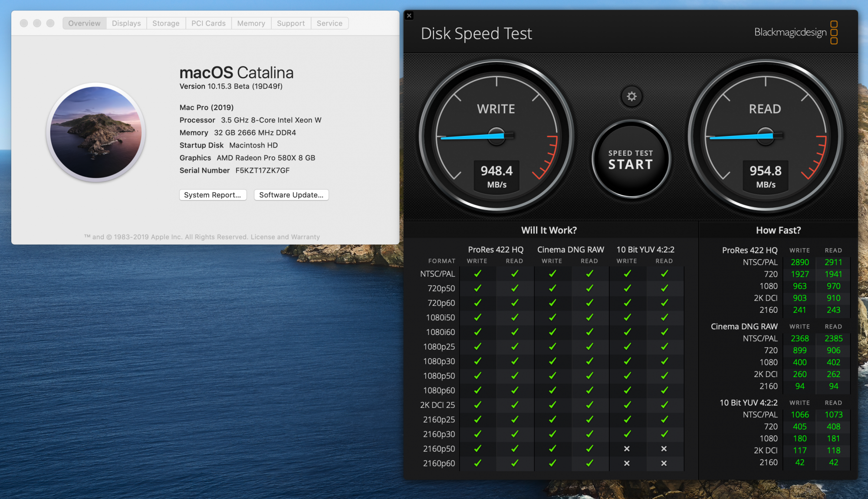Screen dimensions: 868x499
Task: Click the System Report button
Action: pyautogui.click(x=212, y=195)
